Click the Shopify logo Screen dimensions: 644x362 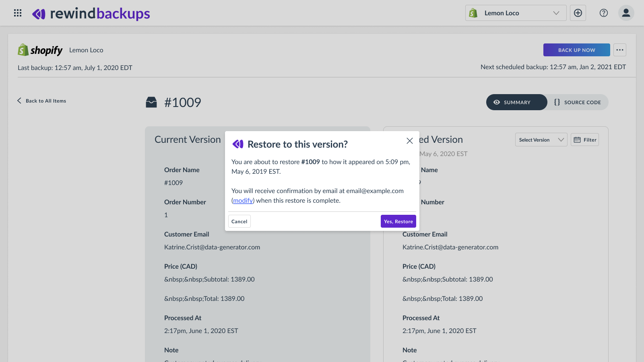pyautogui.click(x=40, y=50)
